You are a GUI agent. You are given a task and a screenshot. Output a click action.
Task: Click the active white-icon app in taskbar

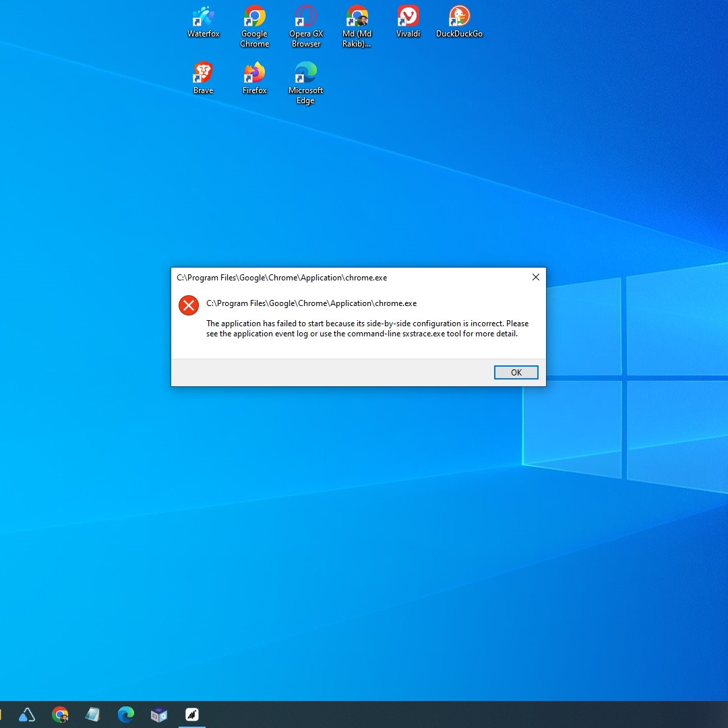pyautogui.click(x=191, y=714)
